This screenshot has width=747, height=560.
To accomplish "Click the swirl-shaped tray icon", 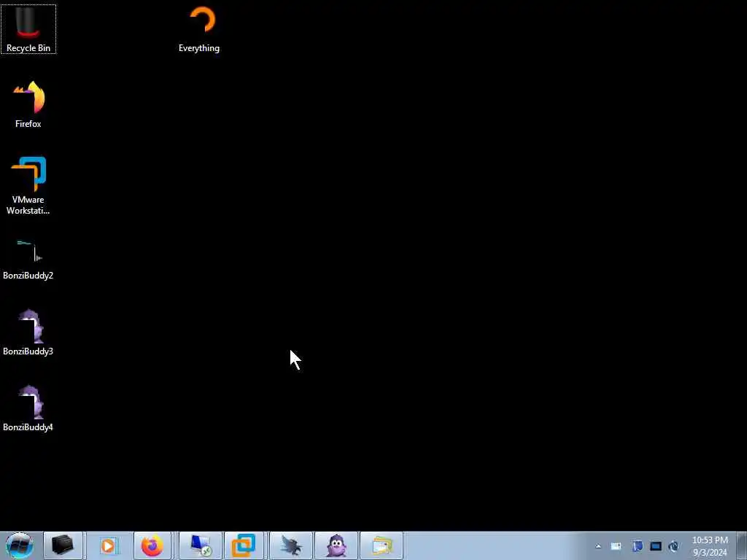I will pos(673,546).
